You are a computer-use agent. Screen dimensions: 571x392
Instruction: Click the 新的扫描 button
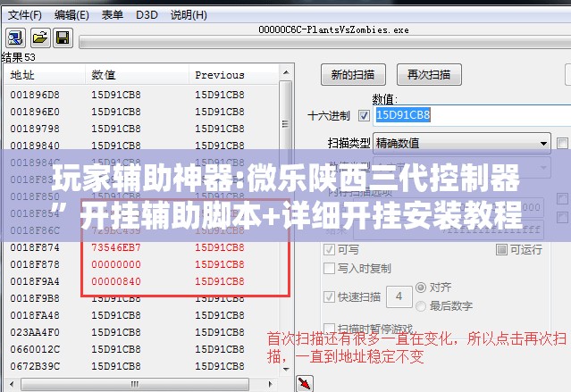(x=353, y=75)
